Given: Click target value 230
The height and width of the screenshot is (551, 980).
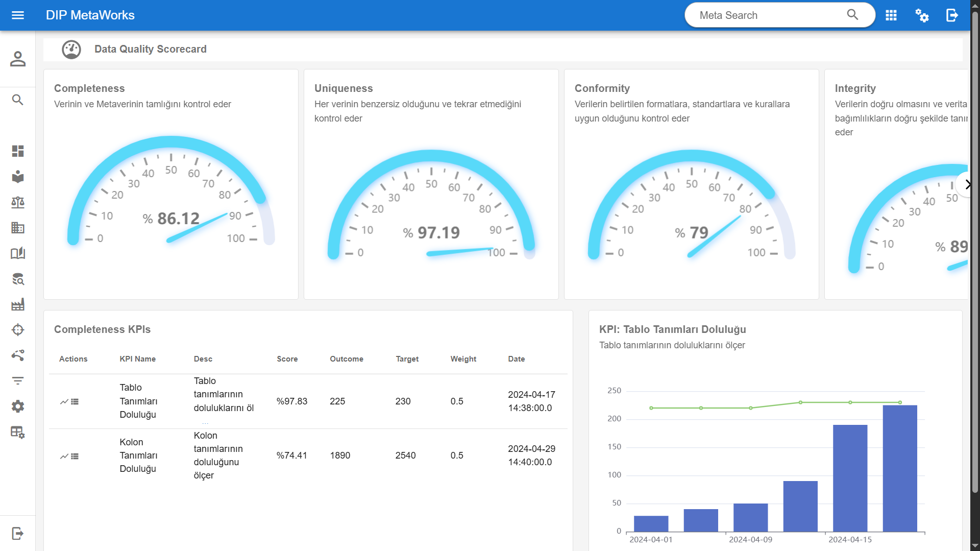Looking at the screenshot, I should pos(403,401).
